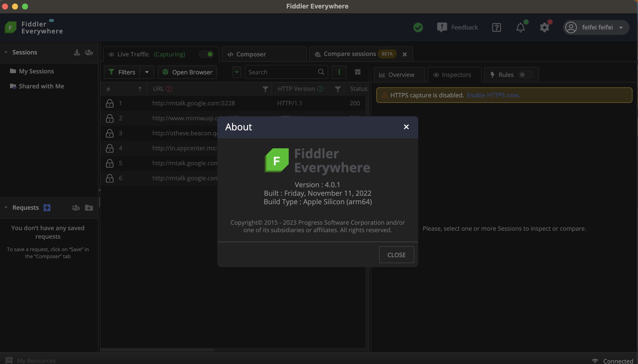The height and width of the screenshot is (364, 638).
Task: Open the settings gear icon
Action: [x=545, y=27]
